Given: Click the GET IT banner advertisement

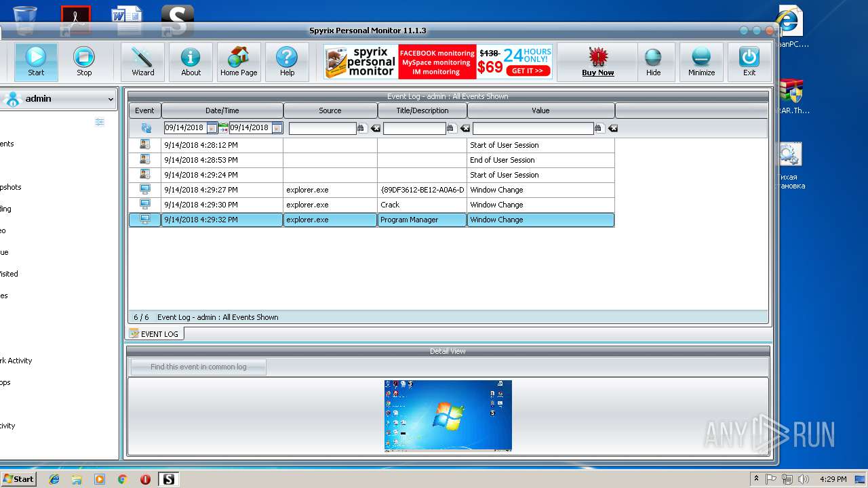Looking at the screenshot, I should pyautogui.click(x=527, y=70).
